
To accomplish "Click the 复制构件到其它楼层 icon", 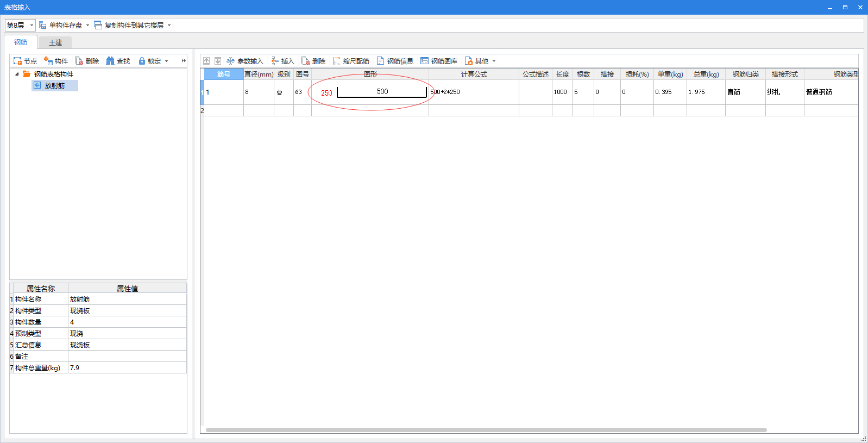I will [x=98, y=26].
